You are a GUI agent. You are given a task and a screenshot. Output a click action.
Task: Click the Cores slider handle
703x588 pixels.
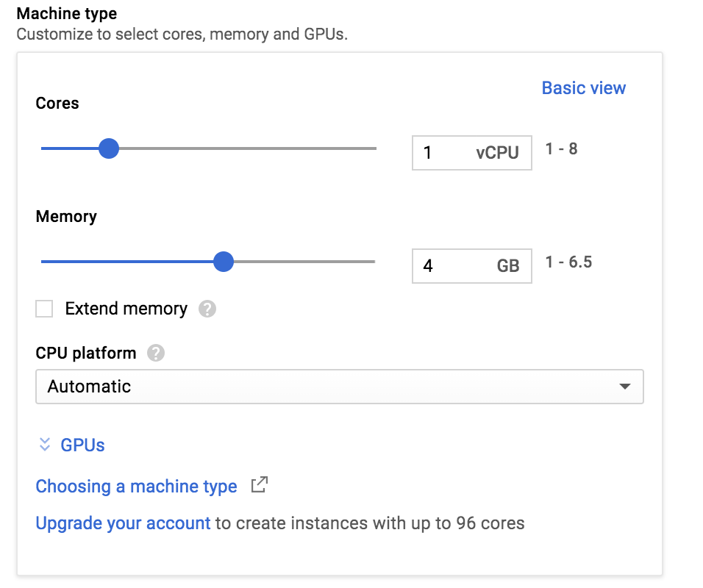(109, 148)
